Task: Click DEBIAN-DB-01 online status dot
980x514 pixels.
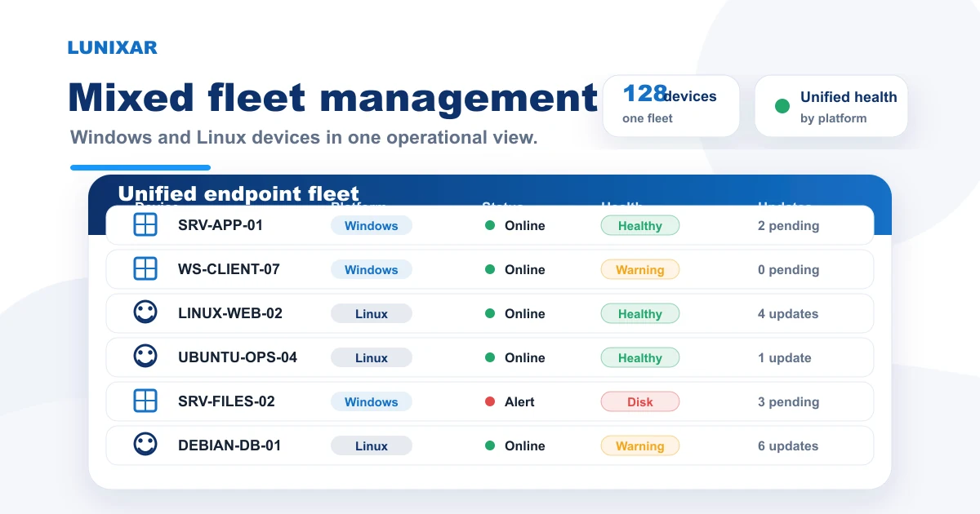Action: 490,445
